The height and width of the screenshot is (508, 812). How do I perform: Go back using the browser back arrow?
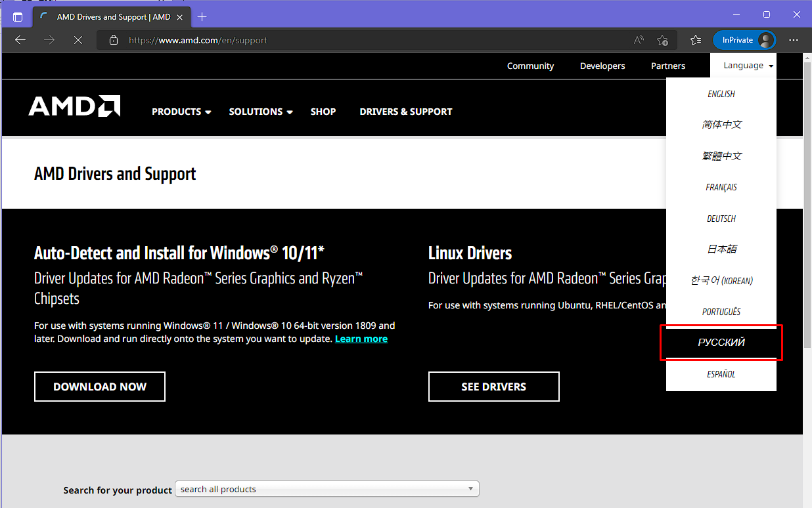pos(20,40)
